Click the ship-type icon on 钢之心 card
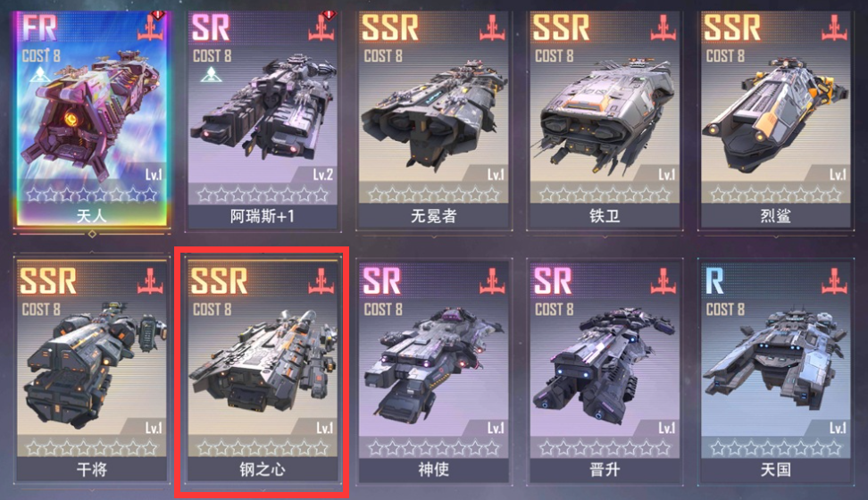The image size is (868, 500). coord(321,280)
